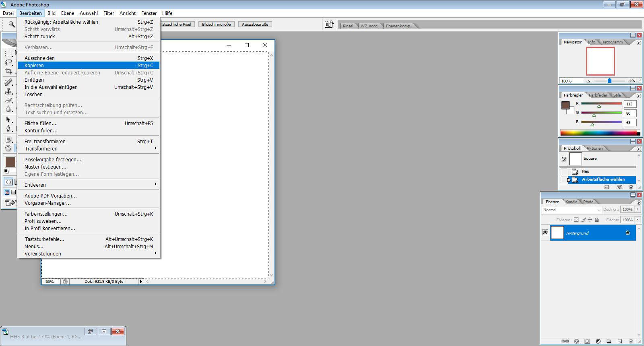Select the Path Selection arrow tool
The height and width of the screenshot is (346, 644).
[8, 119]
